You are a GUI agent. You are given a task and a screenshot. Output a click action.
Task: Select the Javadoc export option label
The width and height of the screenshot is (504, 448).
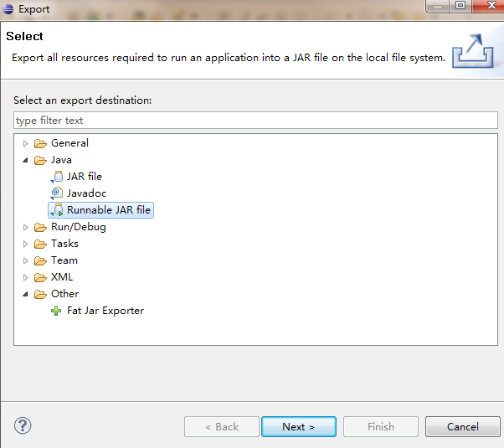coord(86,193)
